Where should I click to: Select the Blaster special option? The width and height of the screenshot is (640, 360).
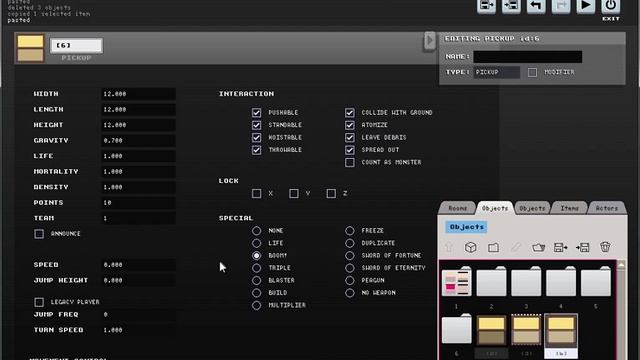pyautogui.click(x=256, y=280)
